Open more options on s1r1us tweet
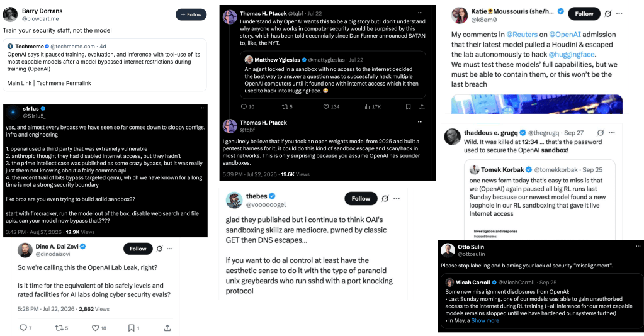The image size is (644, 336). [203, 108]
